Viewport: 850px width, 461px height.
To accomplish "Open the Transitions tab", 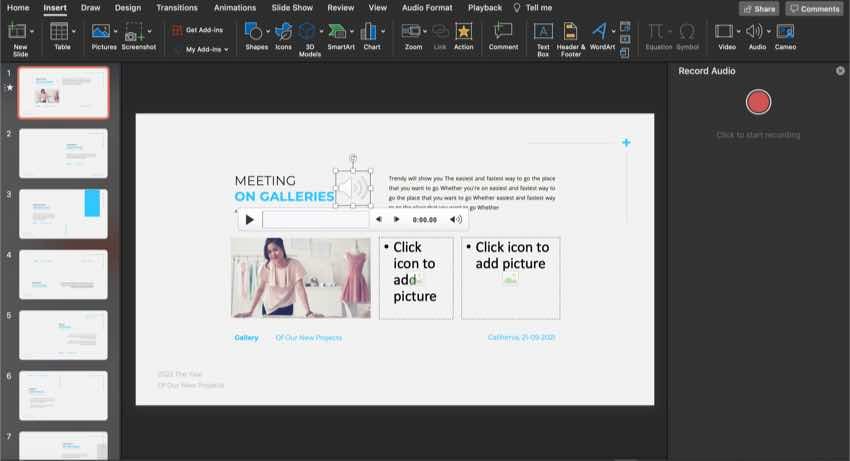I will coord(176,8).
